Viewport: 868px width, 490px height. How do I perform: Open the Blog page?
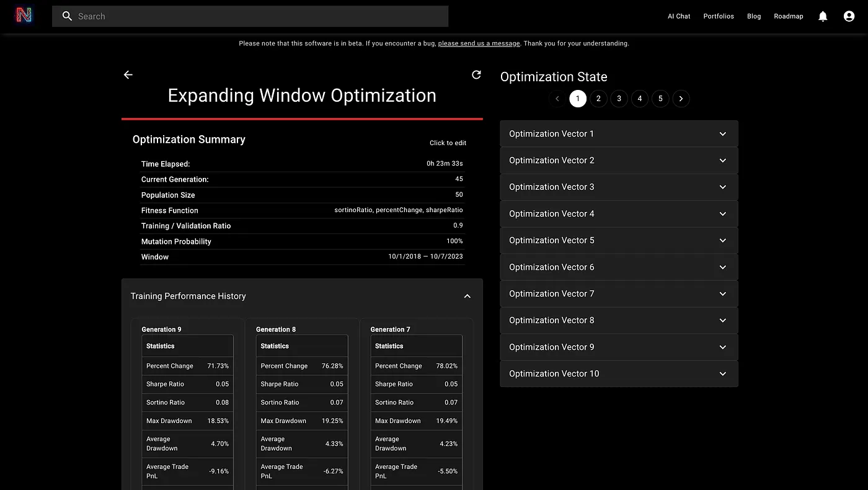[x=754, y=16]
